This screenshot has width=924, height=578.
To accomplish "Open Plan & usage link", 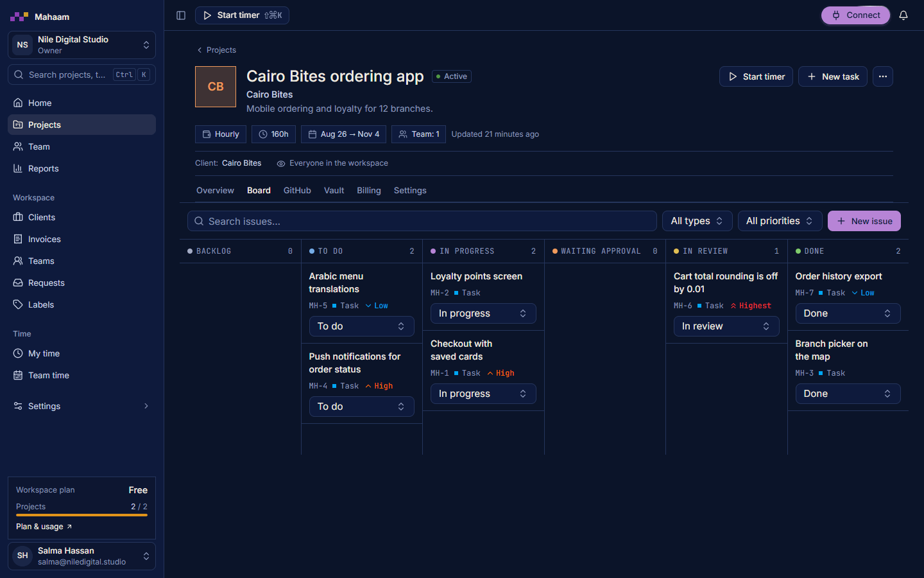I will [44, 527].
